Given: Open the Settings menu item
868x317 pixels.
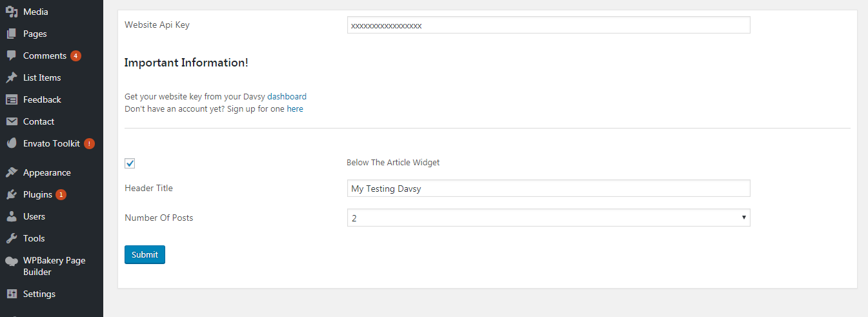Looking at the screenshot, I should tap(39, 294).
